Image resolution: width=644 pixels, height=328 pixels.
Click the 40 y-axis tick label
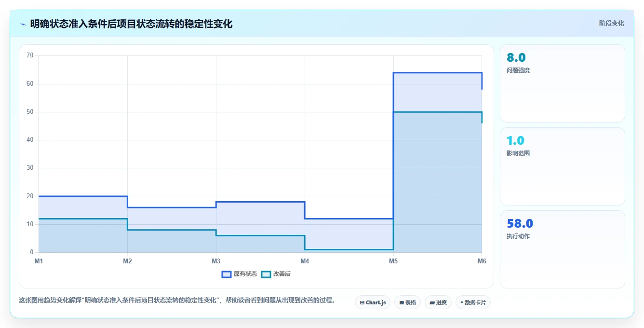(x=30, y=140)
